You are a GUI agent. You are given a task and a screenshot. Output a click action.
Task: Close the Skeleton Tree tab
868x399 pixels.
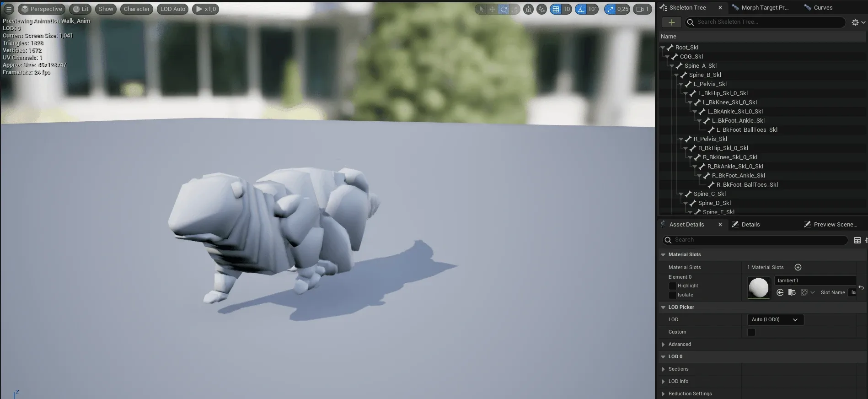click(720, 8)
